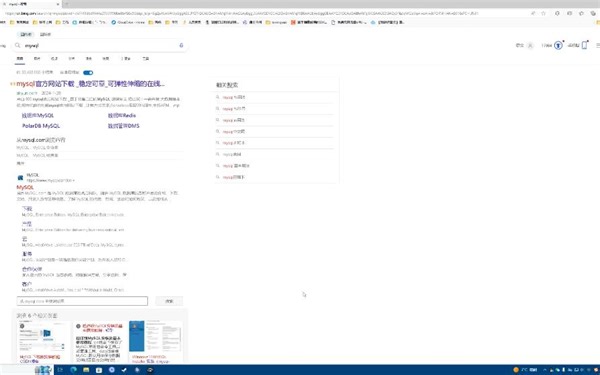Click the Task View taskbar icon

pyautogui.click(x=60, y=370)
